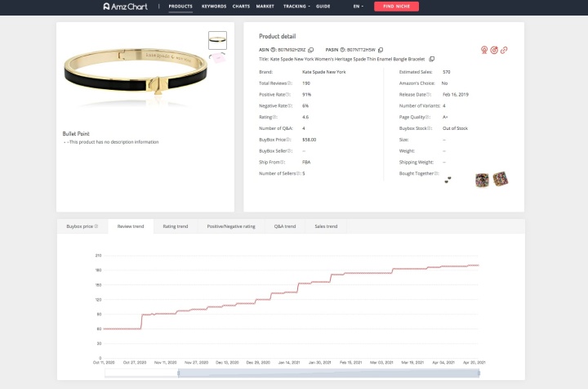Switch to Positive/Negative rating tab

(x=231, y=226)
